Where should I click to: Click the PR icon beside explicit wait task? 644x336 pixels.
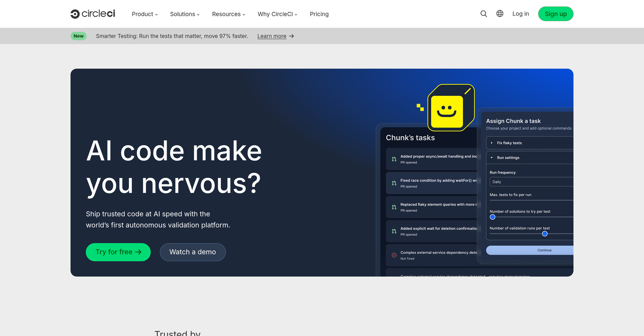[394, 231]
